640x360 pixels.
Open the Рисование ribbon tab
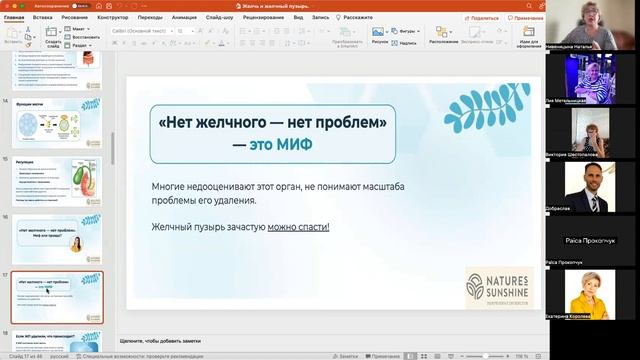click(x=75, y=18)
